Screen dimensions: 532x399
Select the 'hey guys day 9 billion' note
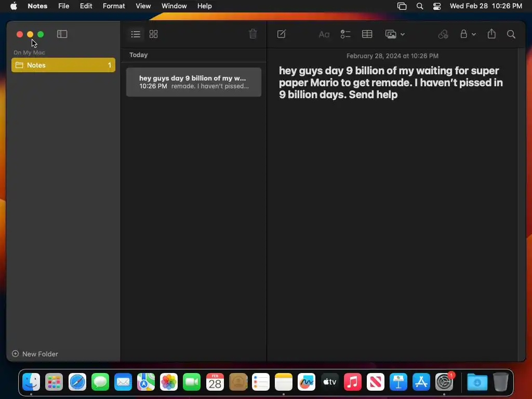click(x=194, y=82)
